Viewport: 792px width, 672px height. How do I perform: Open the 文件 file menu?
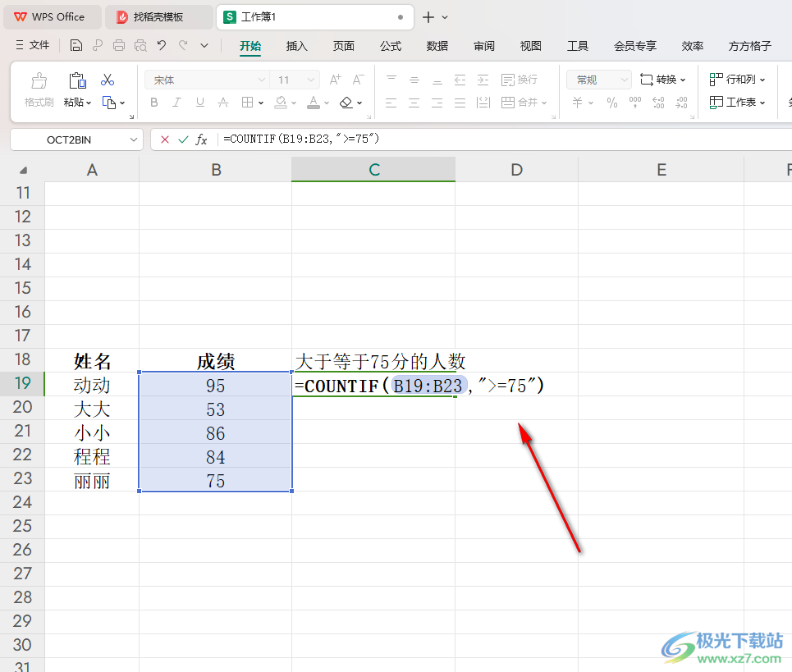point(32,45)
